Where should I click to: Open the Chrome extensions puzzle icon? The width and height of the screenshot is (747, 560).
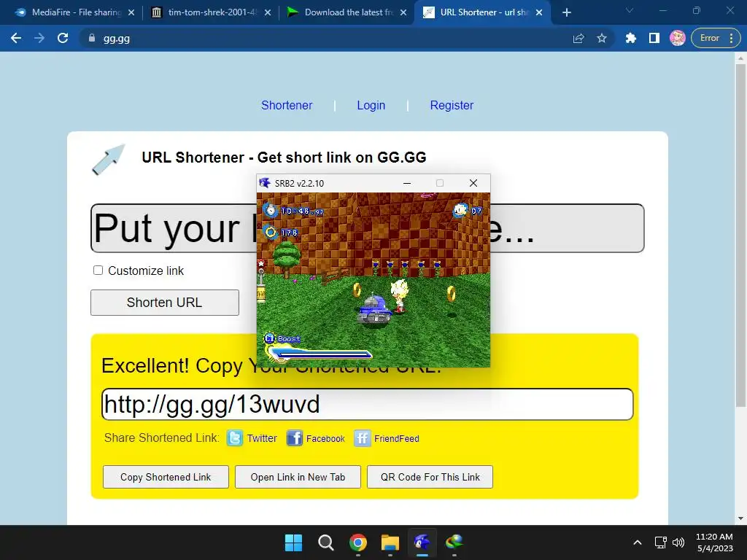click(x=630, y=38)
